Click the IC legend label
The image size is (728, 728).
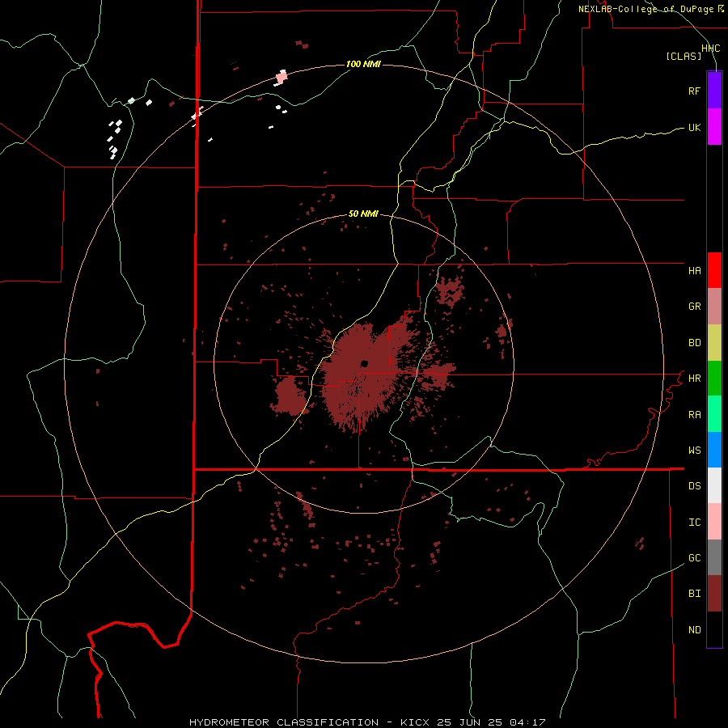point(694,522)
